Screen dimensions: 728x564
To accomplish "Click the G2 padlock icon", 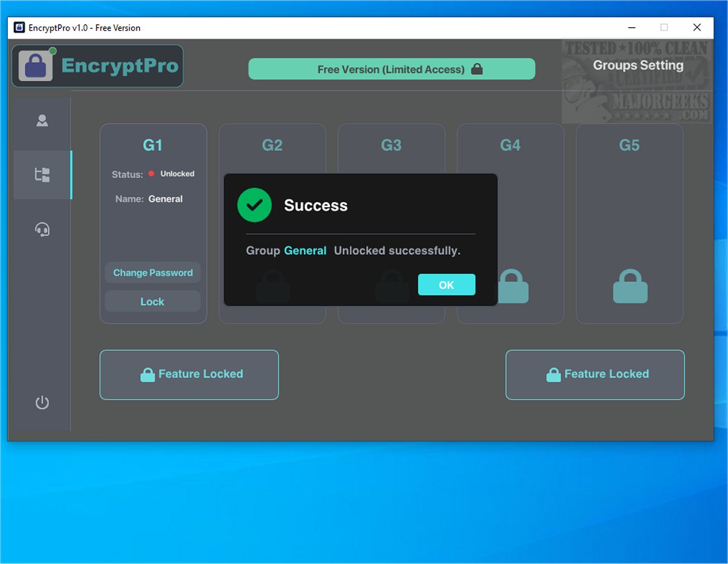I will click(273, 286).
